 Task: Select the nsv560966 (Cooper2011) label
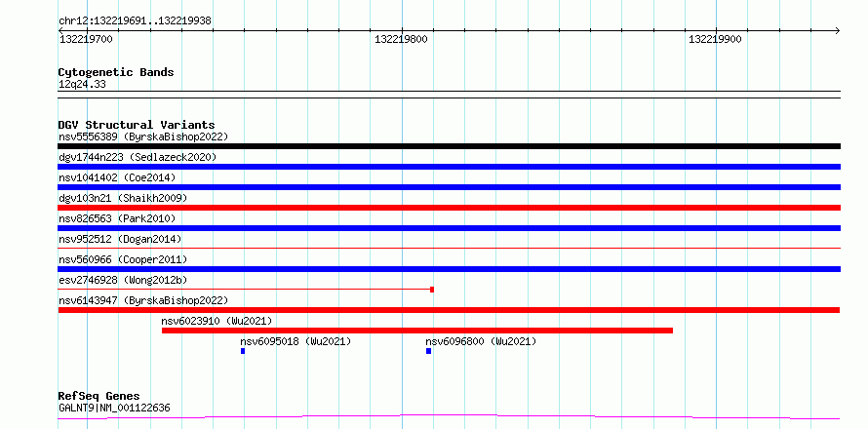(x=123, y=259)
